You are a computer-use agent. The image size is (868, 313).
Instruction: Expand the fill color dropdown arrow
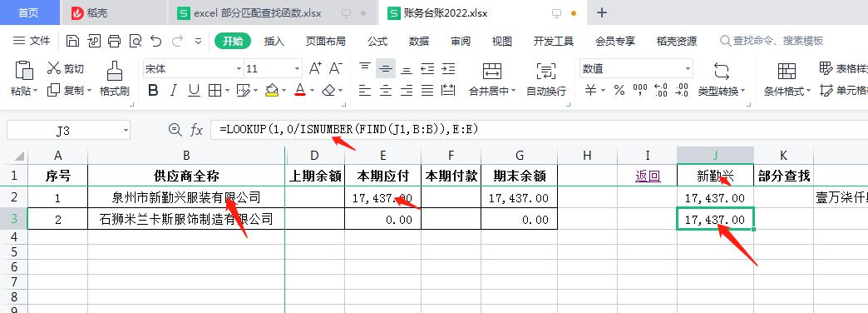284,90
